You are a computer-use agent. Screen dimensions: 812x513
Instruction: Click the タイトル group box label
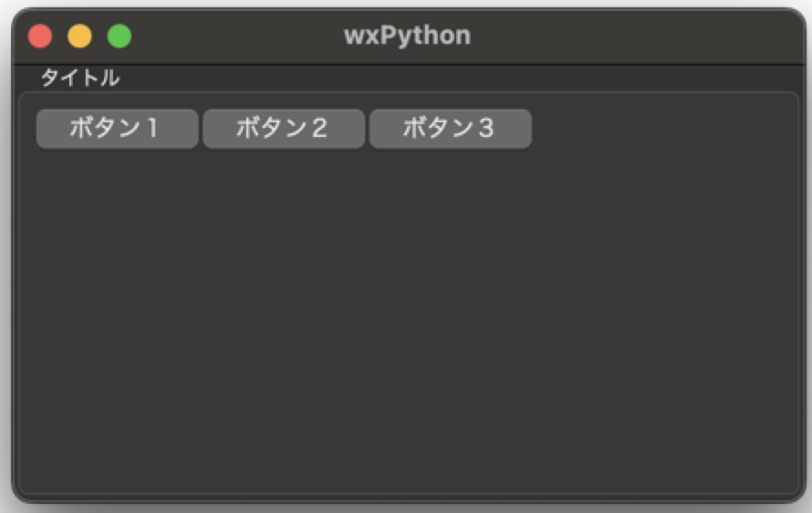(80, 78)
